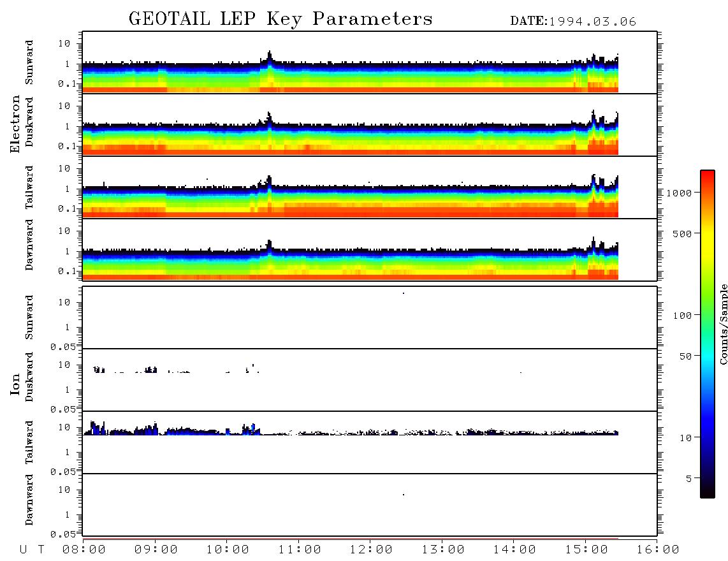Image resolution: width=728 pixels, height=561 pixels.
Task: Click the 1000 value on the color bar
Action: coord(678,193)
